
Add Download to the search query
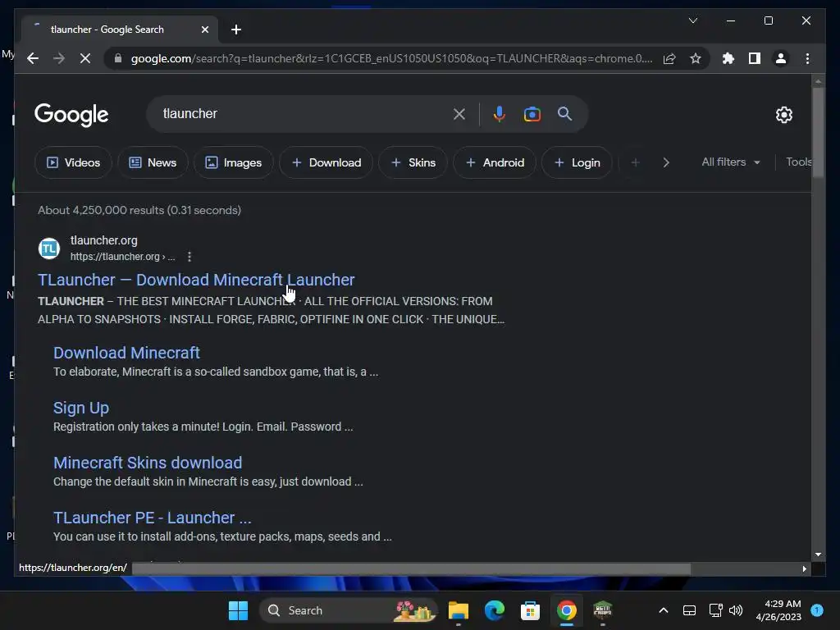click(326, 162)
